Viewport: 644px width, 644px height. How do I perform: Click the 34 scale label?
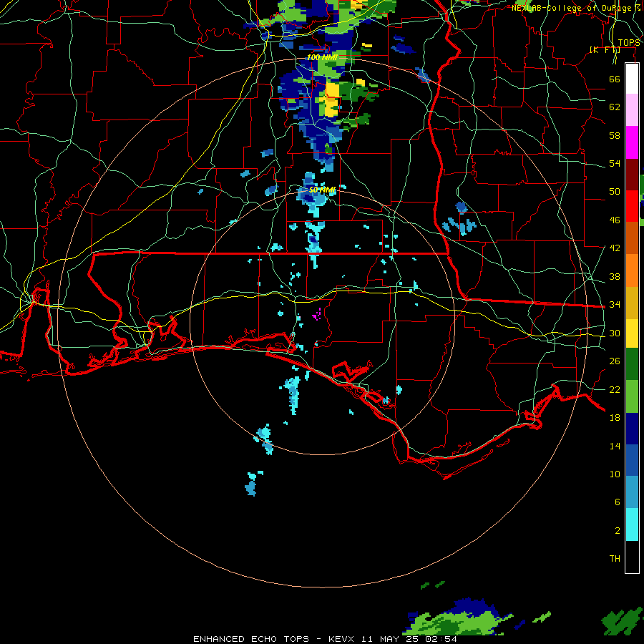pyautogui.click(x=615, y=304)
